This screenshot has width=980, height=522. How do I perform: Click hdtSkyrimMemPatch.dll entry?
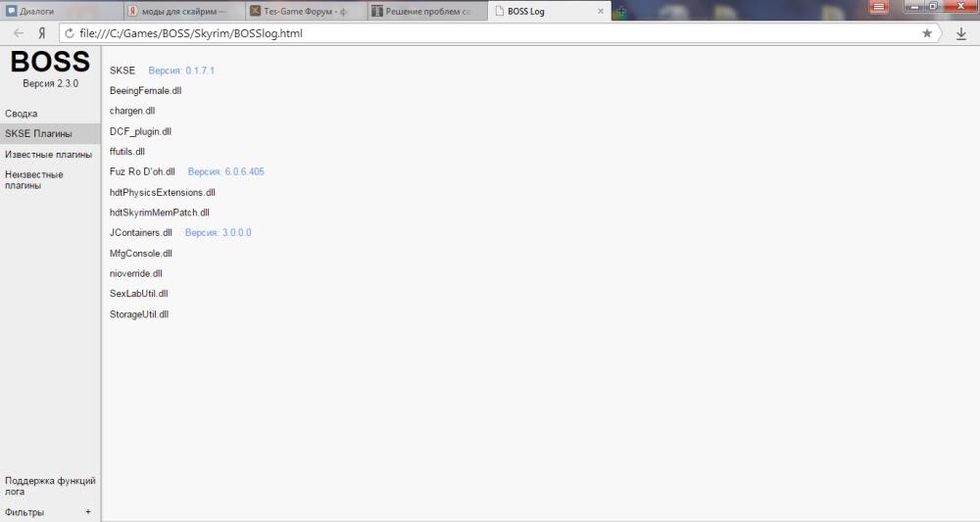tap(160, 213)
